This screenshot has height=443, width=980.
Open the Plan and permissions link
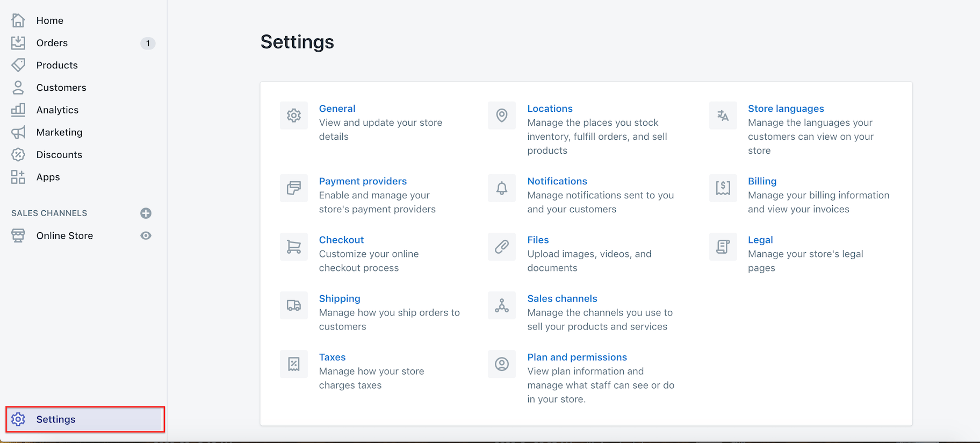tap(577, 357)
